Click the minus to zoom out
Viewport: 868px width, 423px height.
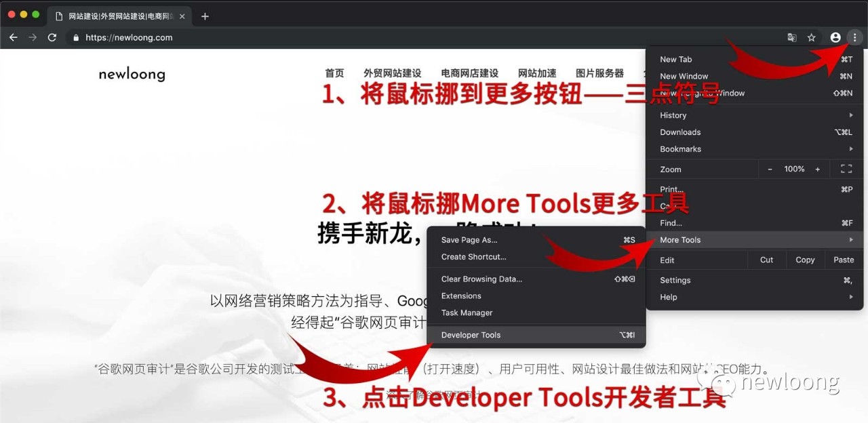(x=770, y=169)
